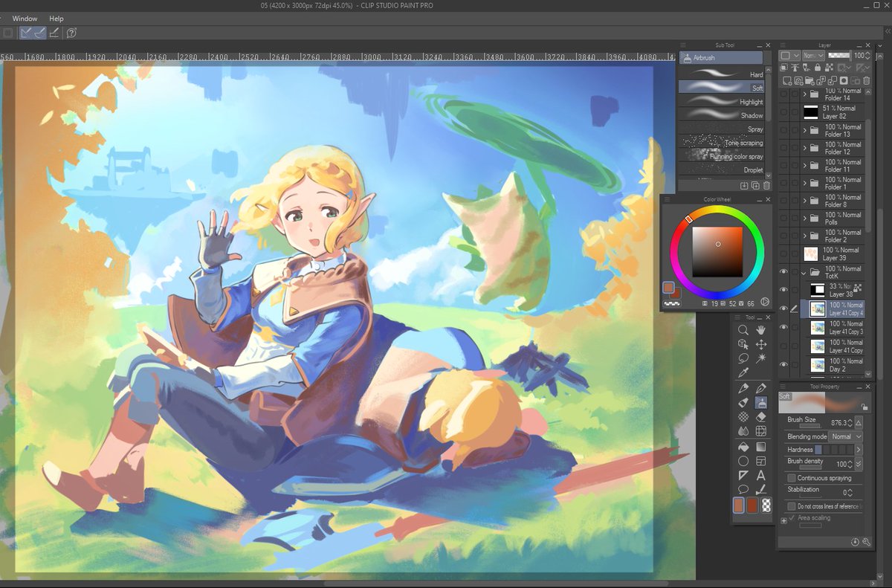892x588 pixels.
Task: Show the hidden Layer 41 Copy
Action: tap(783, 346)
